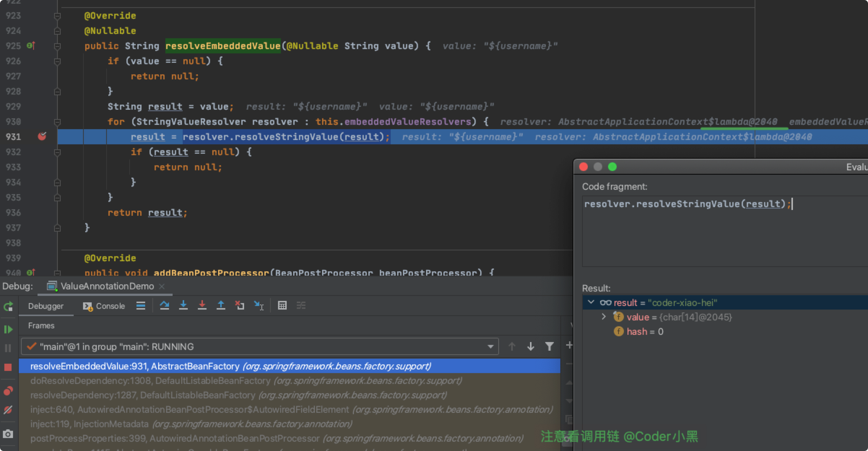Select doResolveDependency:1308 stack frame

[x=290, y=381]
